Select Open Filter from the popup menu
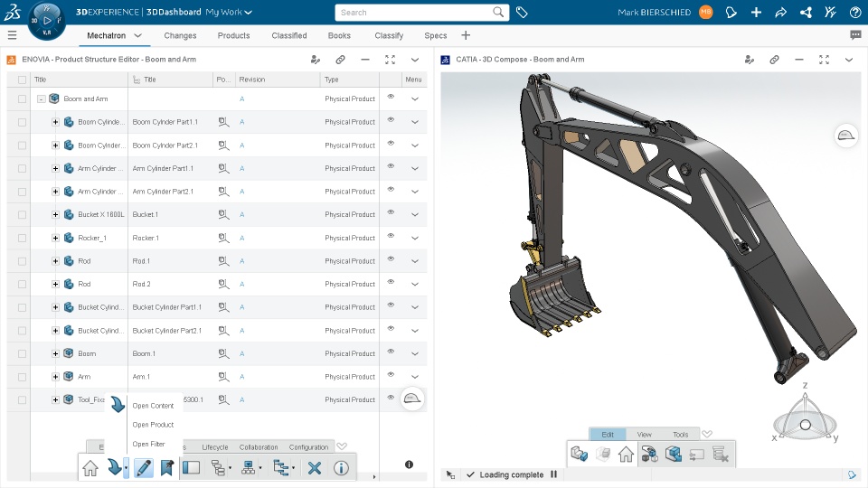The height and width of the screenshot is (488, 868). point(148,444)
